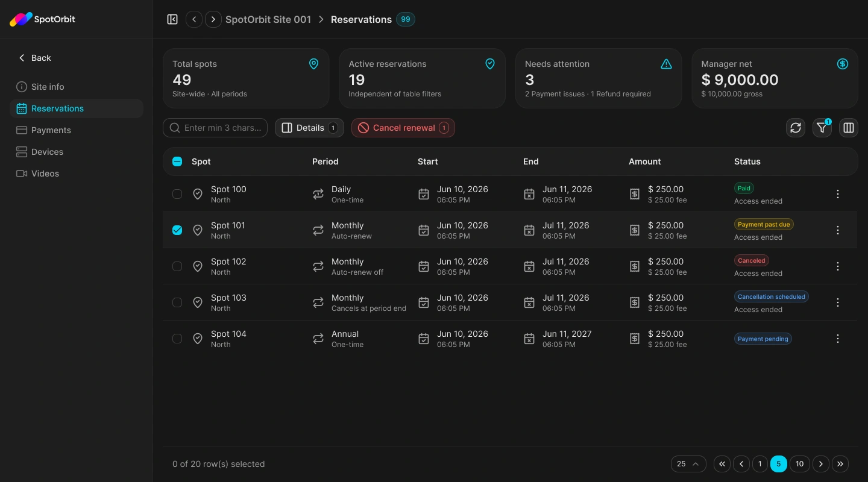Click the SpotOrbit Site 001 breadcrumb

(268, 19)
